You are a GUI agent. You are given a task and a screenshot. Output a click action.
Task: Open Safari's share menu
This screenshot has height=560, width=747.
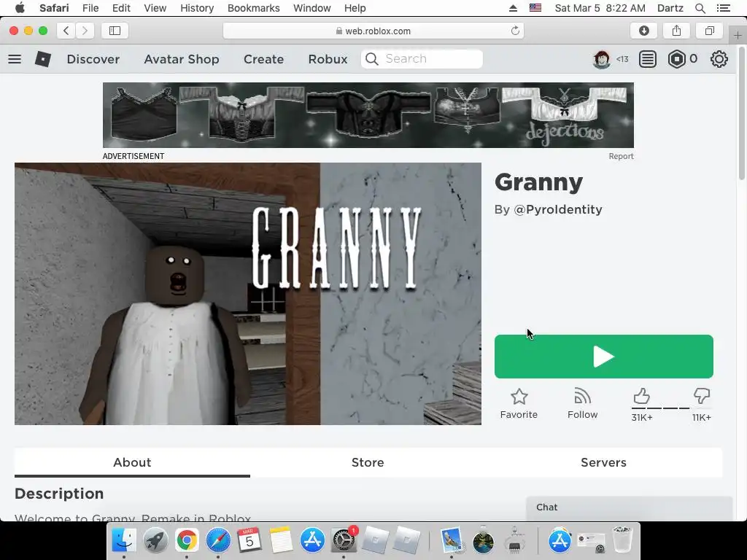676,31
